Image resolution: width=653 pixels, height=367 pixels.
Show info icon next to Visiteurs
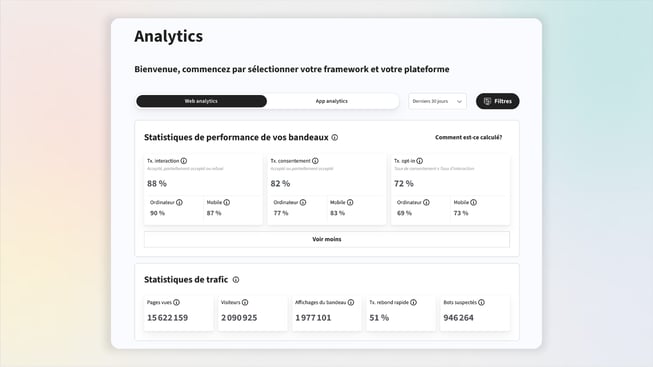pos(245,302)
